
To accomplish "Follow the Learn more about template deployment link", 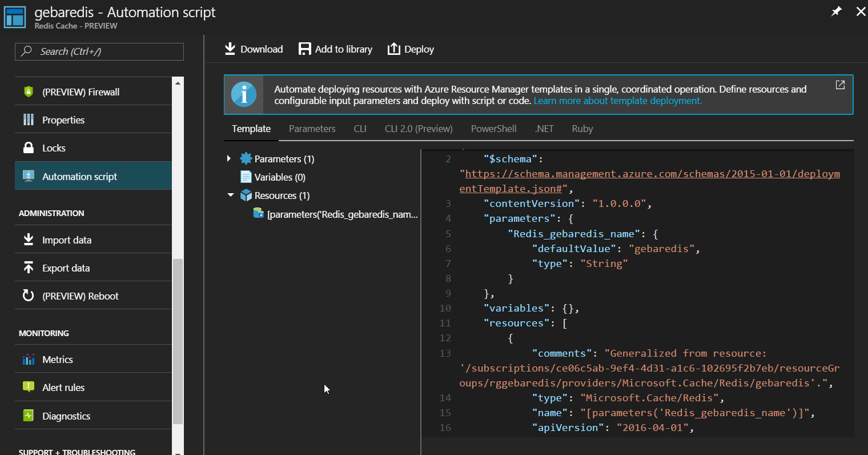I will pyautogui.click(x=617, y=101).
